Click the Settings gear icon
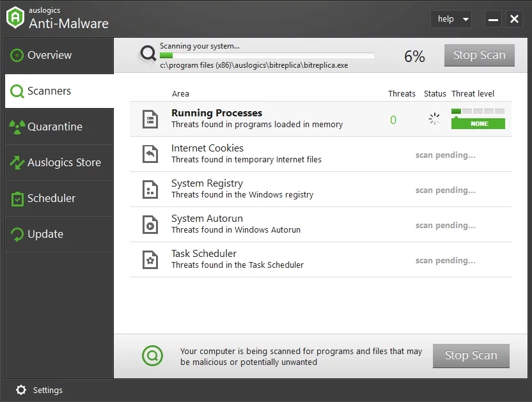The image size is (532, 402). 21,390
